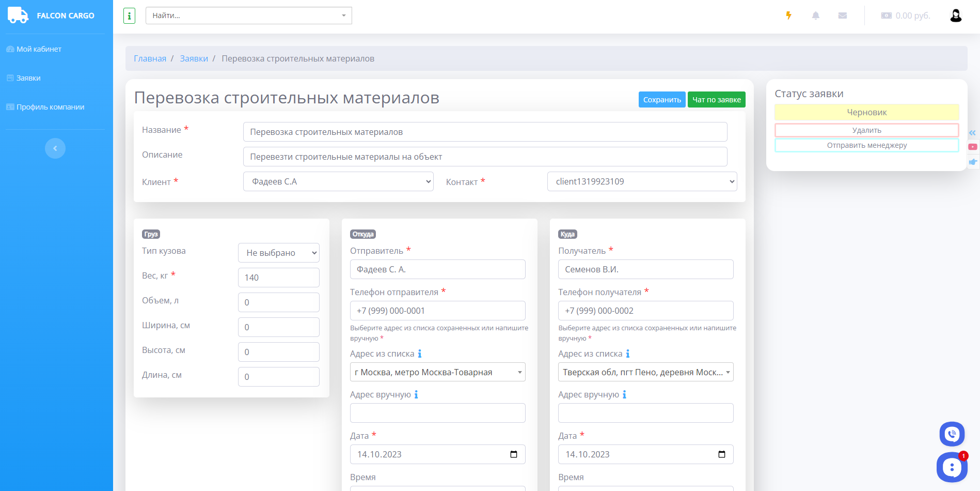Open the user profile avatar
Screen dimensions: 980x491
coord(955,16)
